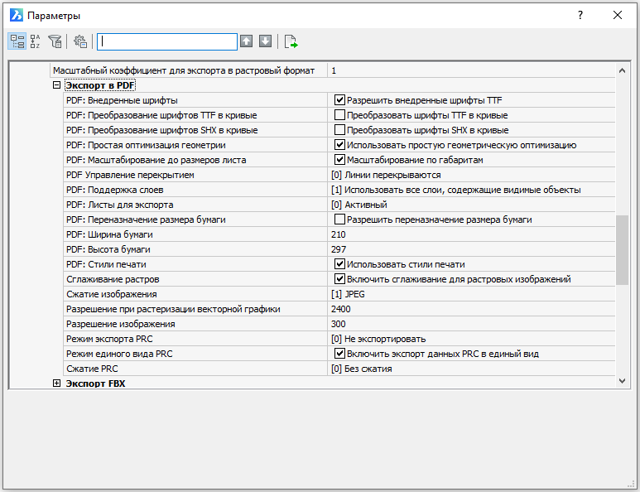Image resolution: width=640 pixels, height=492 pixels.
Task: Select Режим экспорта PRC label
Action: point(109,339)
